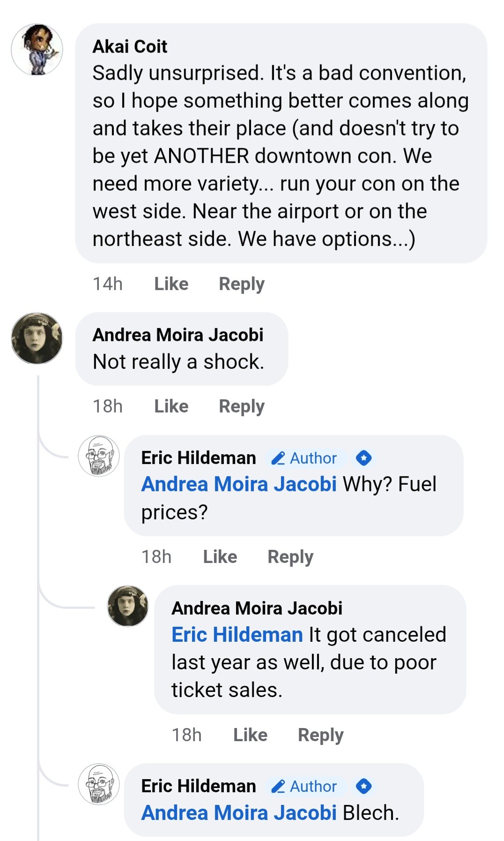This screenshot has height=841, width=504.
Task: Reply to Eric's "Why? Fuel prices?" comment
Action: [x=290, y=556]
